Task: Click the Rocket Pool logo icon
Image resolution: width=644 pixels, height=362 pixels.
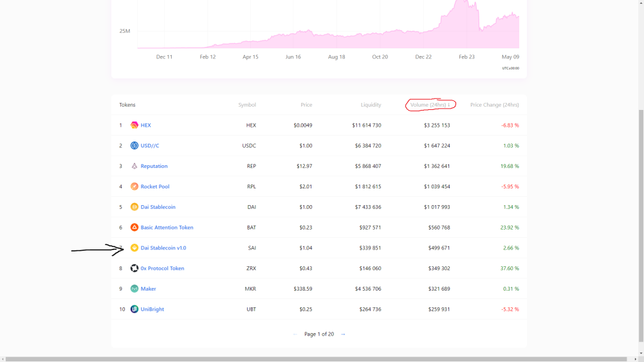Action: 134,186
